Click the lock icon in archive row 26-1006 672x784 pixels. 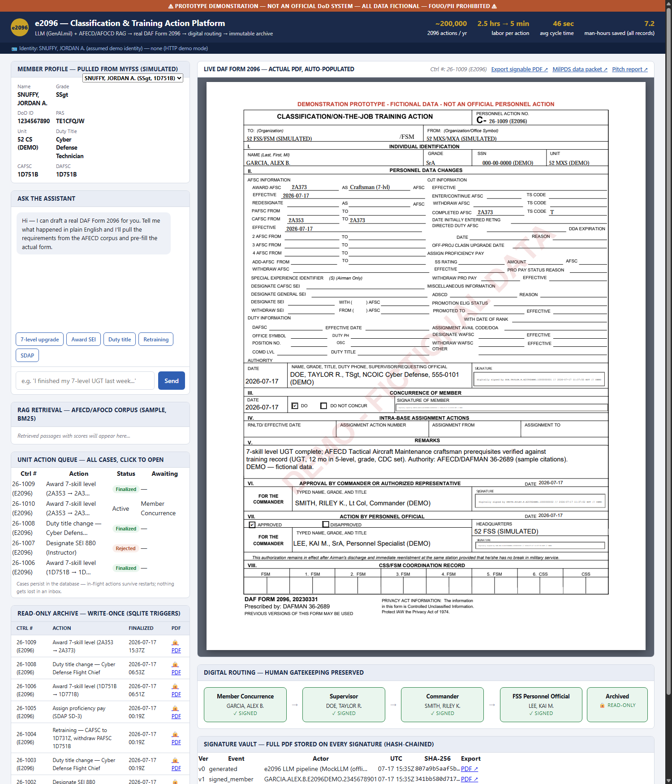175,686
